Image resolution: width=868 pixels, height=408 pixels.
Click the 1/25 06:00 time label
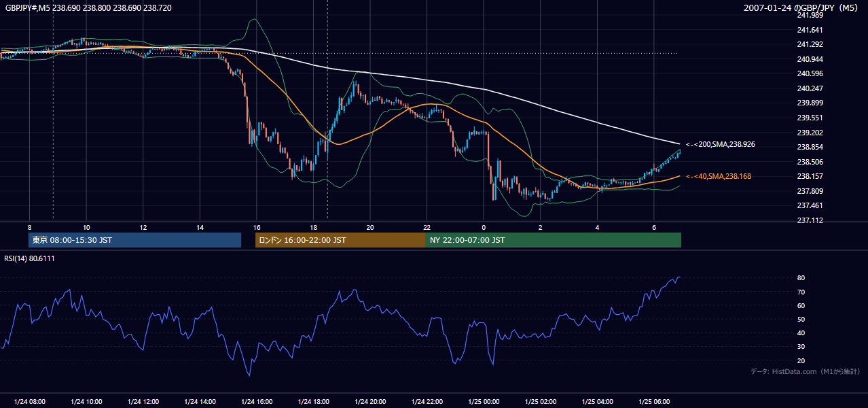(654, 402)
